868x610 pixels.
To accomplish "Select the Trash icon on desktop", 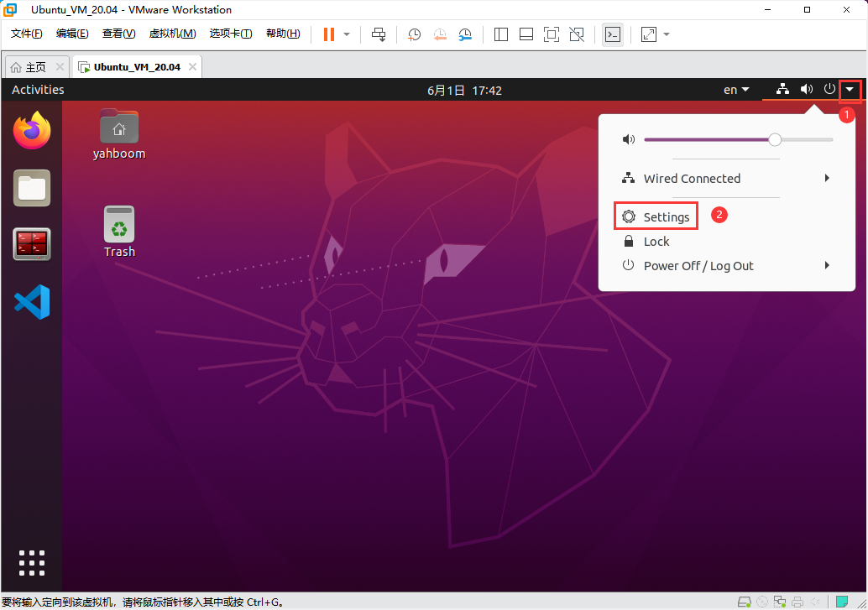I will [119, 232].
